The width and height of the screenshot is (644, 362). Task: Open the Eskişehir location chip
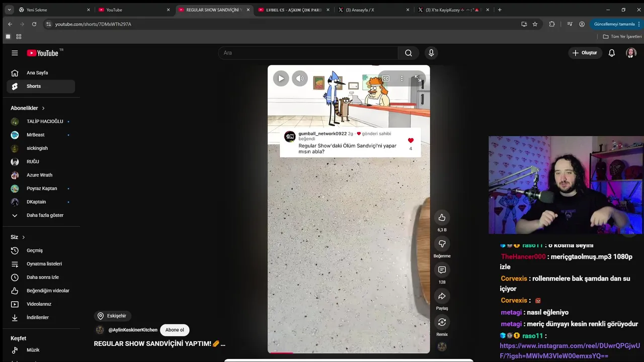112,316
